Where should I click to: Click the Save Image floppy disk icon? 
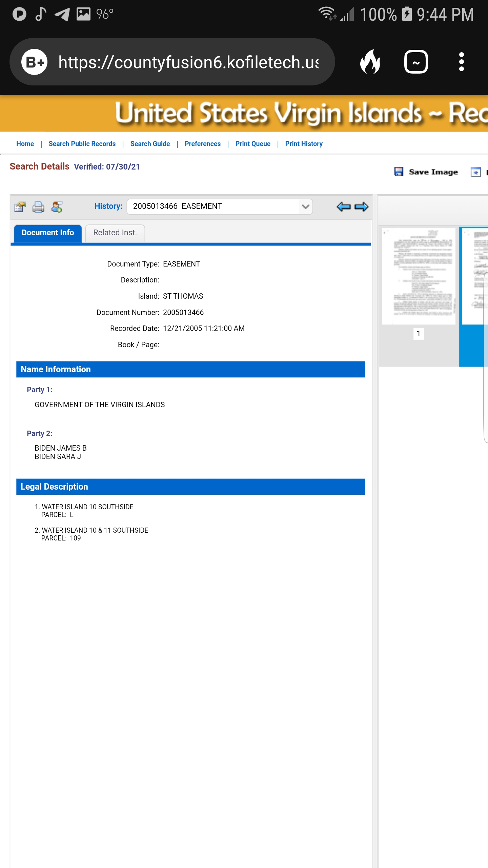point(399,172)
